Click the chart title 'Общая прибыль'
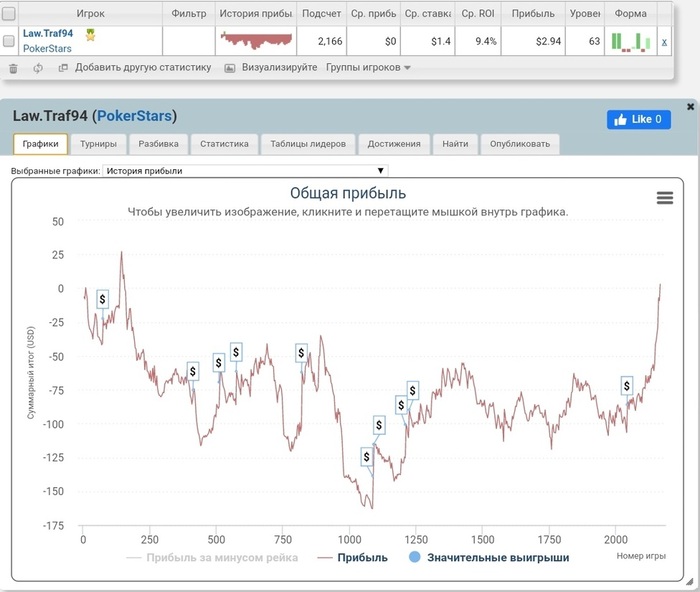The width and height of the screenshot is (700, 592). [x=348, y=193]
